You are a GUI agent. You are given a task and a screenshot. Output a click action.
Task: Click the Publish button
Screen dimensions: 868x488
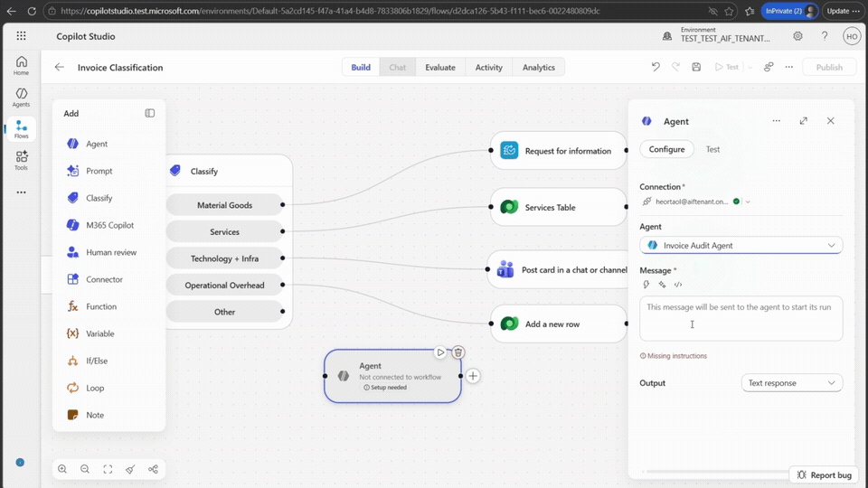tap(829, 68)
